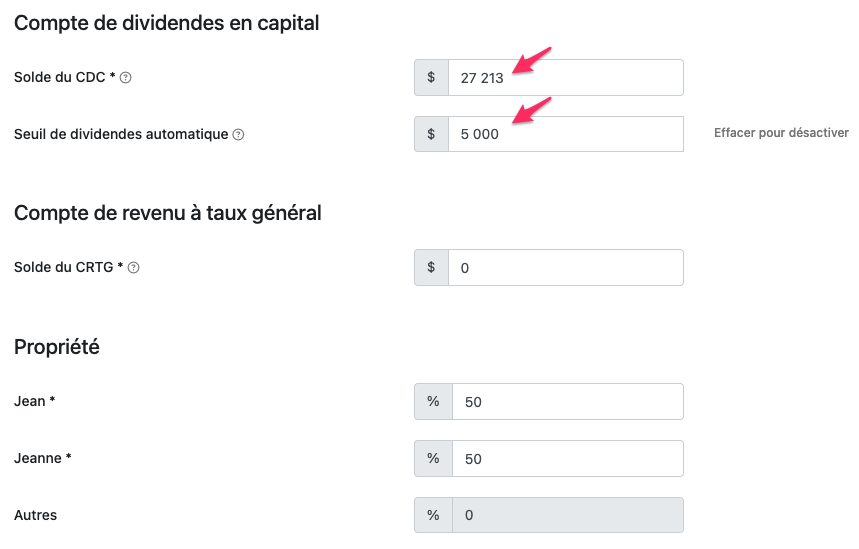Image resolution: width=859 pixels, height=549 pixels.
Task: Edit Jean's ownership percentage field
Action: click(568, 402)
